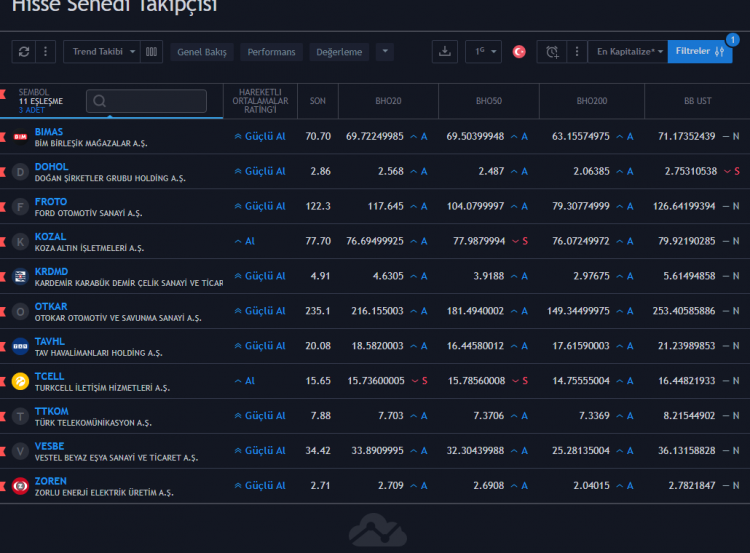
Task: Open the Trend Takibi dropdown
Action: (x=102, y=52)
